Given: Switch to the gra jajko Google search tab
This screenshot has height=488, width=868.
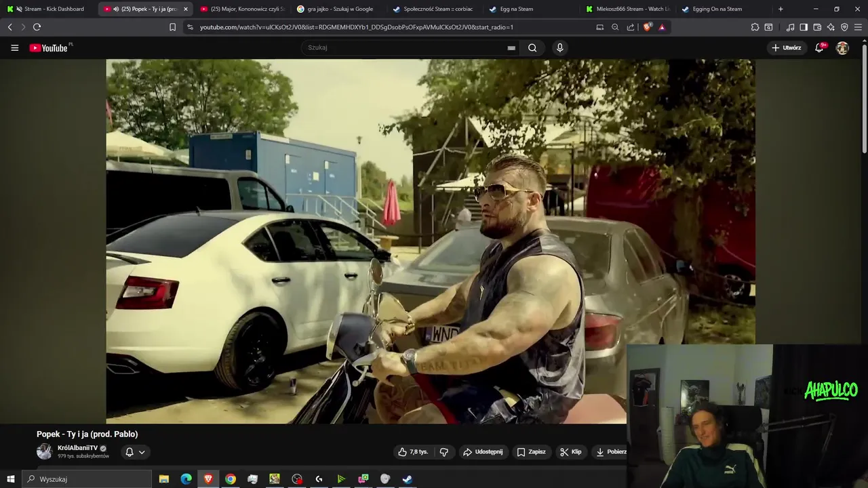Looking at the screenshot, I should pos(339,9).
